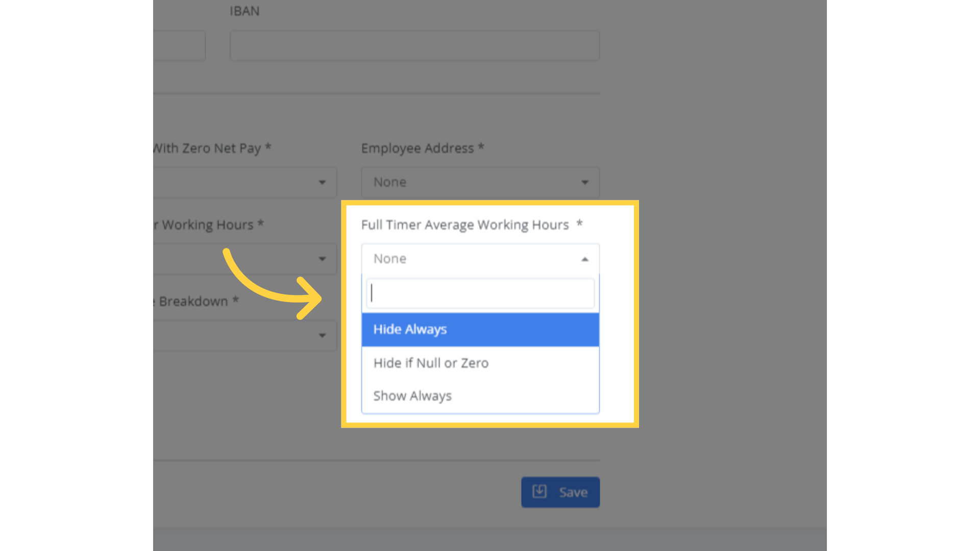Click the dropdown arrow on the Working Hours field
This screenshot has height=551, width=980.
click(x=322, y=259)
